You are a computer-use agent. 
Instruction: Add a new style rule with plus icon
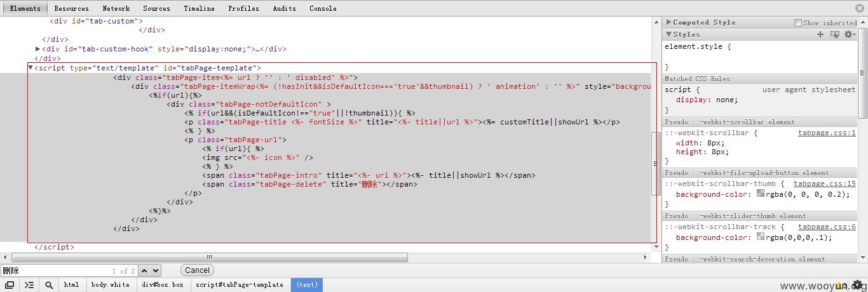pyautogui.click(x=820, y=34)
